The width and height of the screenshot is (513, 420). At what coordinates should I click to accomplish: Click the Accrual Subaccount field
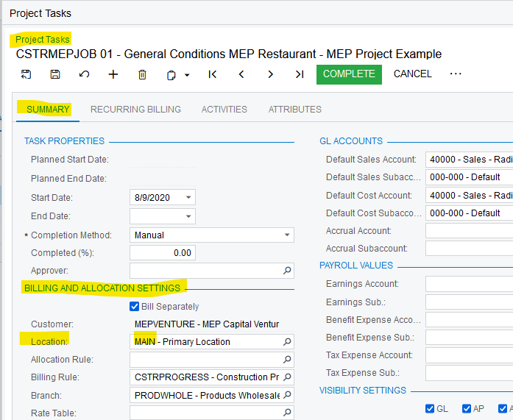469,249
